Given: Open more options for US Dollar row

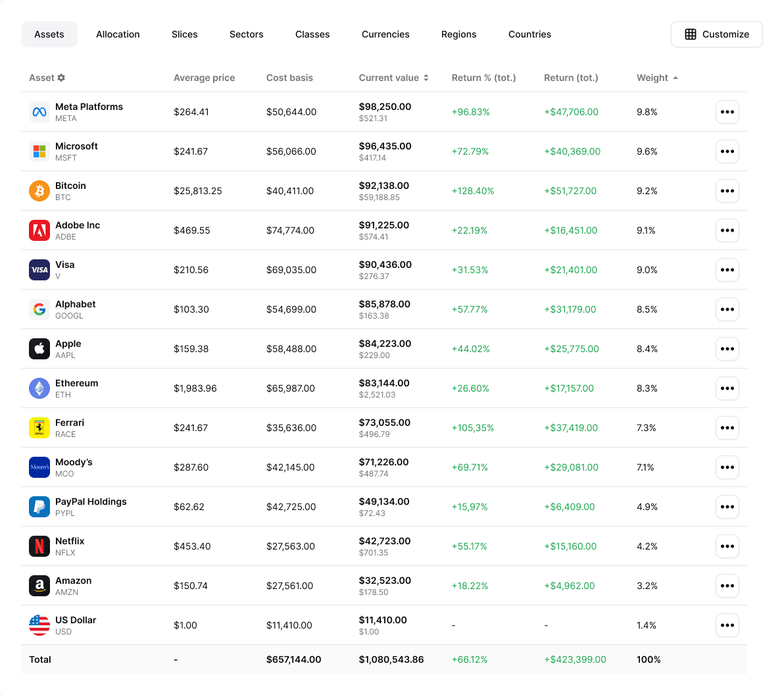Looking at the screenshot, I should [x=727, y=626].
